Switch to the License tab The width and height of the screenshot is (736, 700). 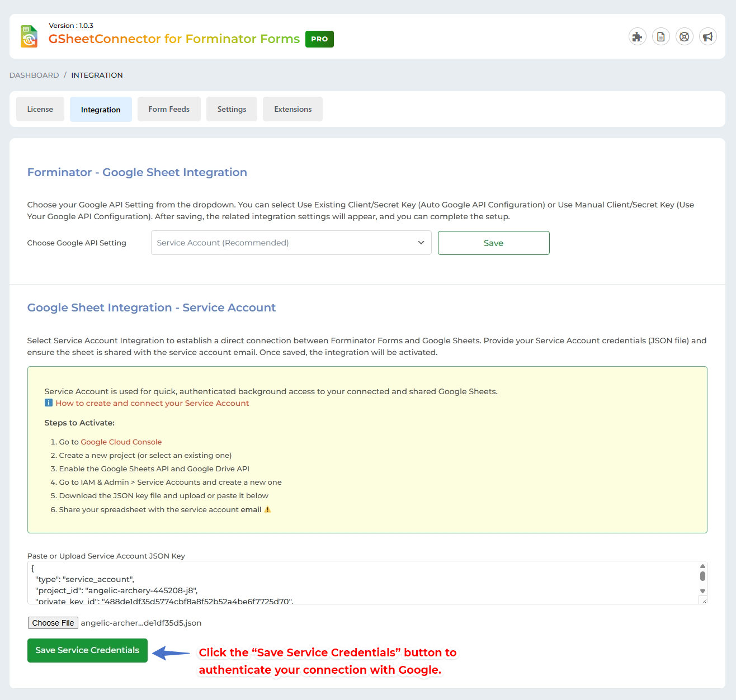point(40,109)
